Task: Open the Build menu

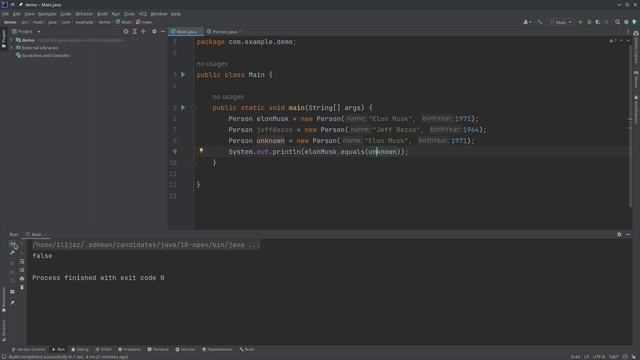Action: point(102,14)
